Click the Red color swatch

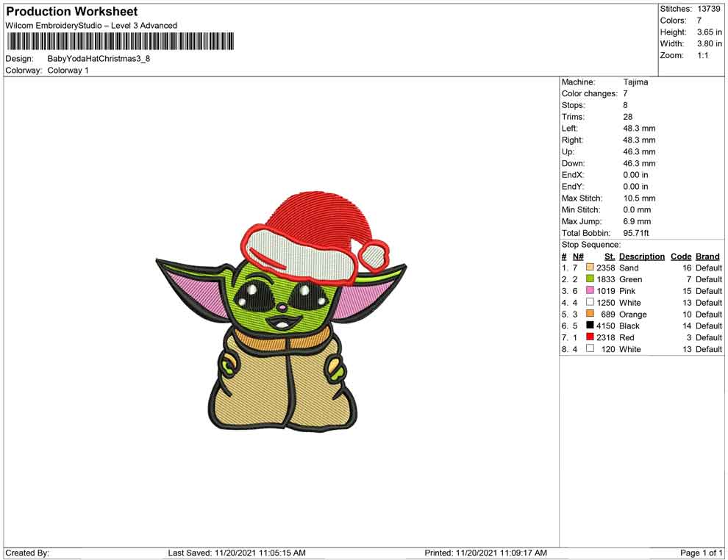click(590, 337)
